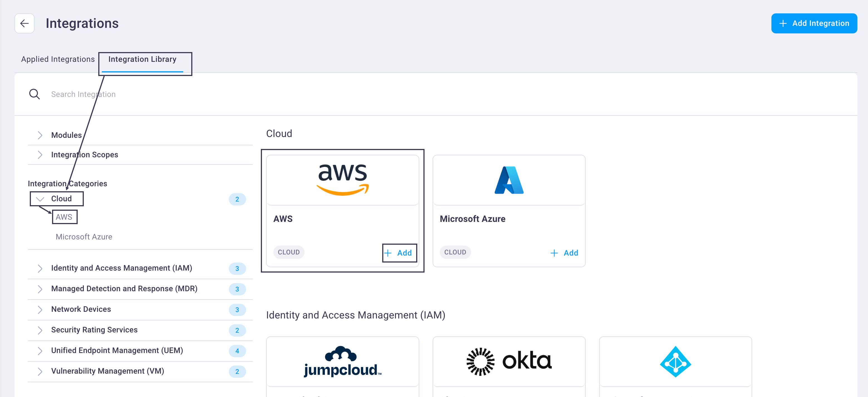Viewport: 868px width, 397px height.
Task: Click the AWS card title
Action: 283,219
